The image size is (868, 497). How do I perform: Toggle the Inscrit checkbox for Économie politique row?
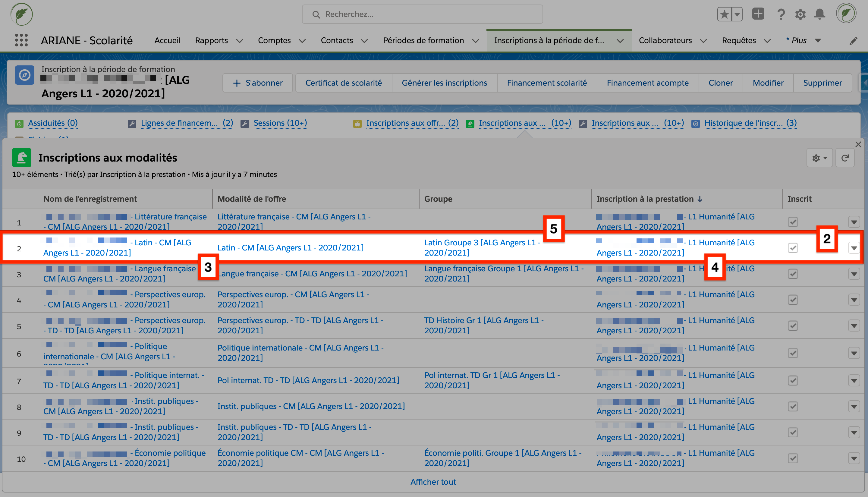click(793, 458)
